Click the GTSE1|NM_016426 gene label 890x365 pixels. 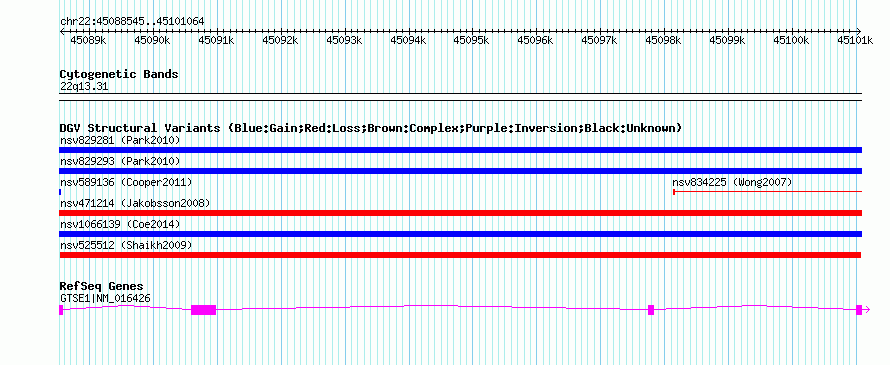pyautogui.click(x=105, y=298)
